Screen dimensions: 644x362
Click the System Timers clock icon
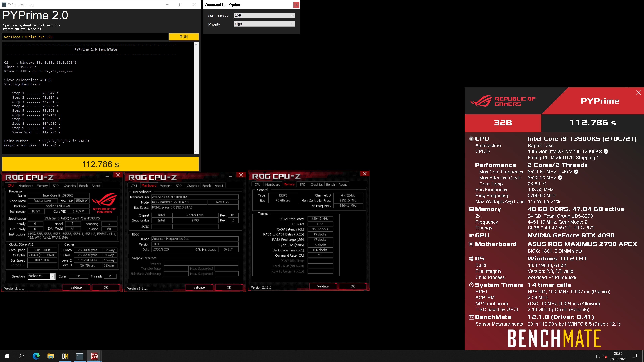471,285
